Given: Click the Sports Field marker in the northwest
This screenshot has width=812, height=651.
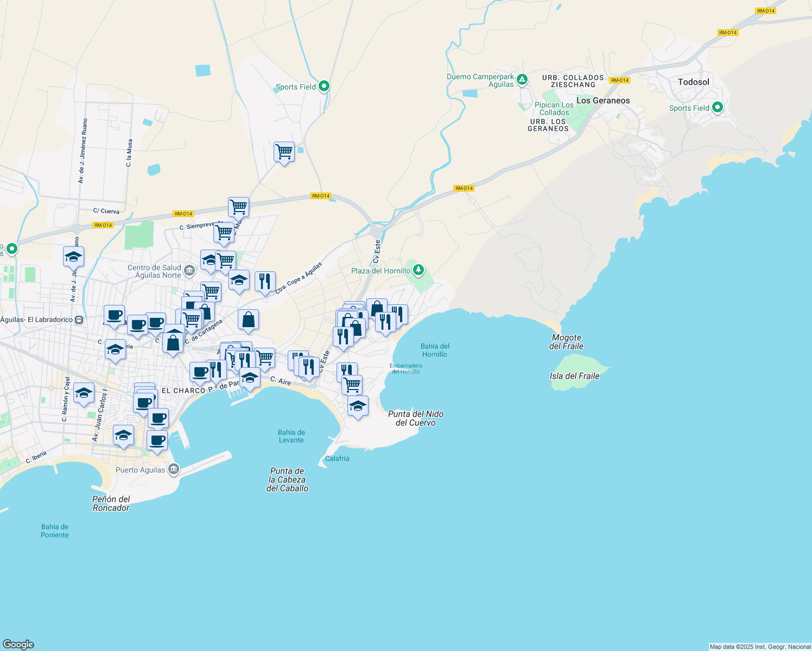Looking at the screenshot, I should pyautogui.click(x=323, y=86).
